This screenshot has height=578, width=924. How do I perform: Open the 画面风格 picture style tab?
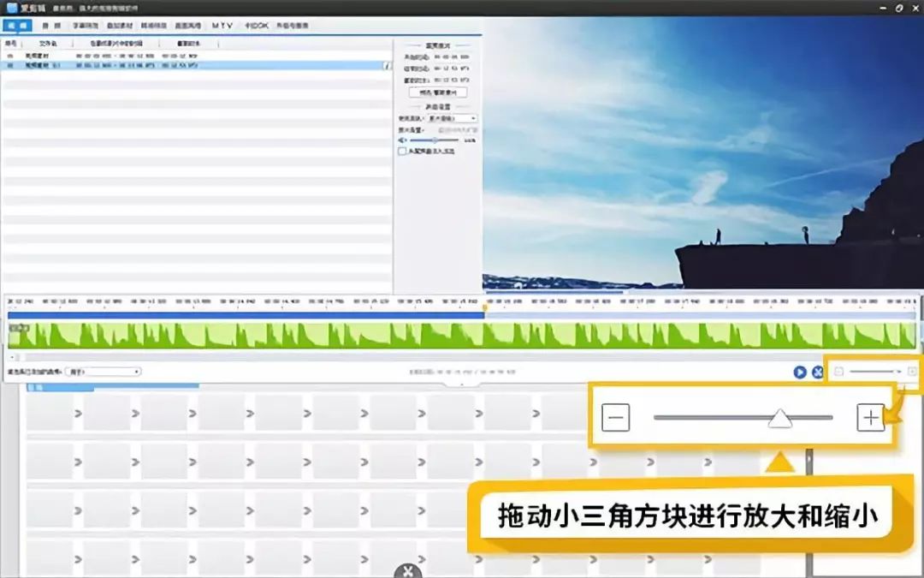click(x=188, y=26)
